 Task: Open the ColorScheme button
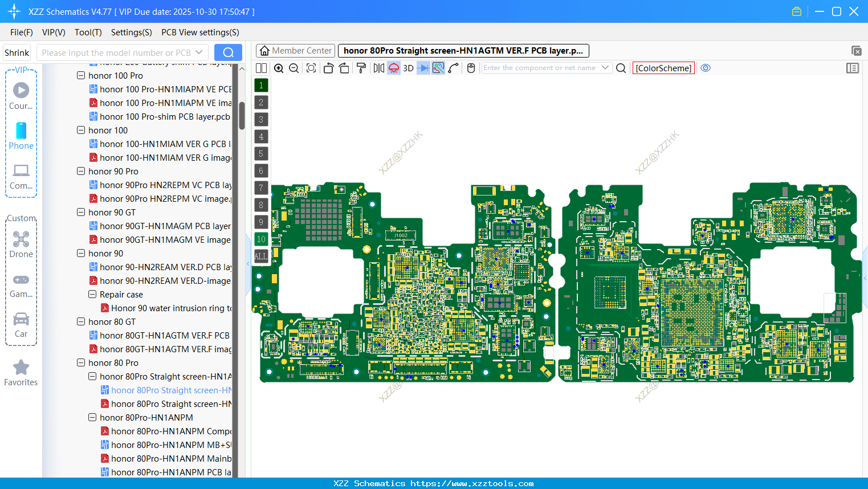tap(663, 68)
